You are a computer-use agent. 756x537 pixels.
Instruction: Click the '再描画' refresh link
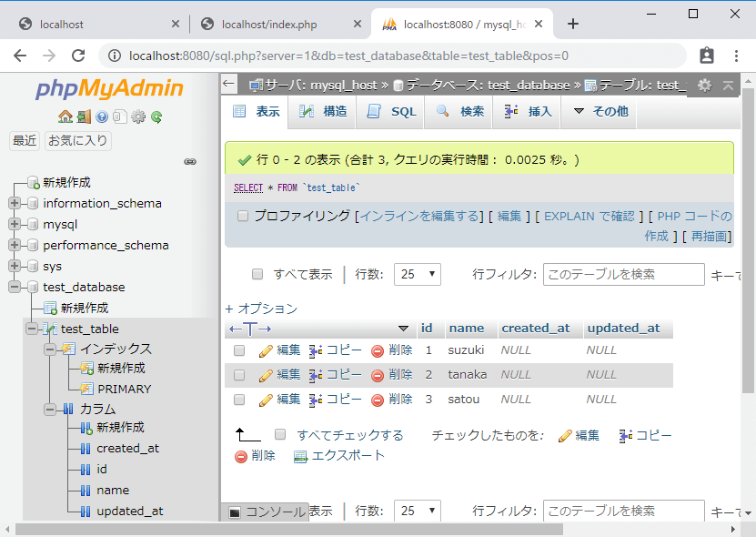pos(709,237)
